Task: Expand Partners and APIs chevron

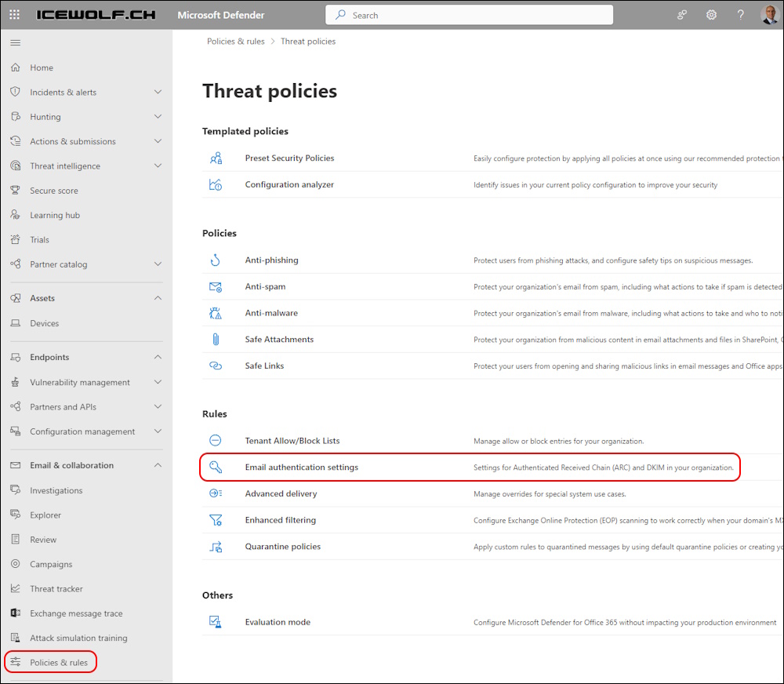Action: click(x=158, y=406)
